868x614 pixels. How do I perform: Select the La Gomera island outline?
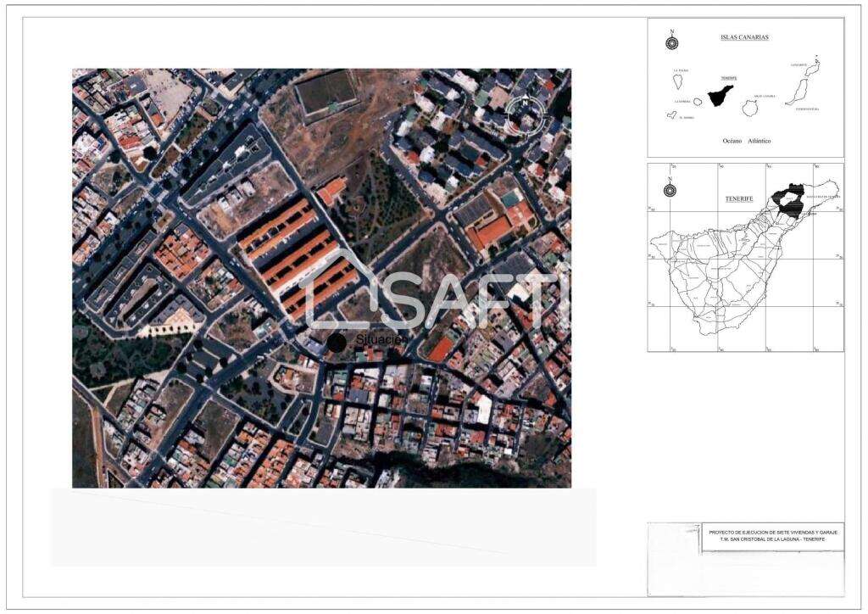(698, 103)
